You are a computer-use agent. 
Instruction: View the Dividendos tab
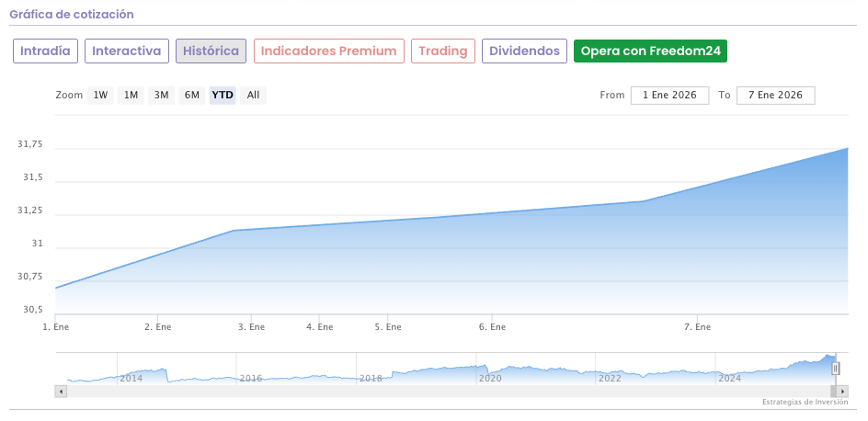point(524,51)
